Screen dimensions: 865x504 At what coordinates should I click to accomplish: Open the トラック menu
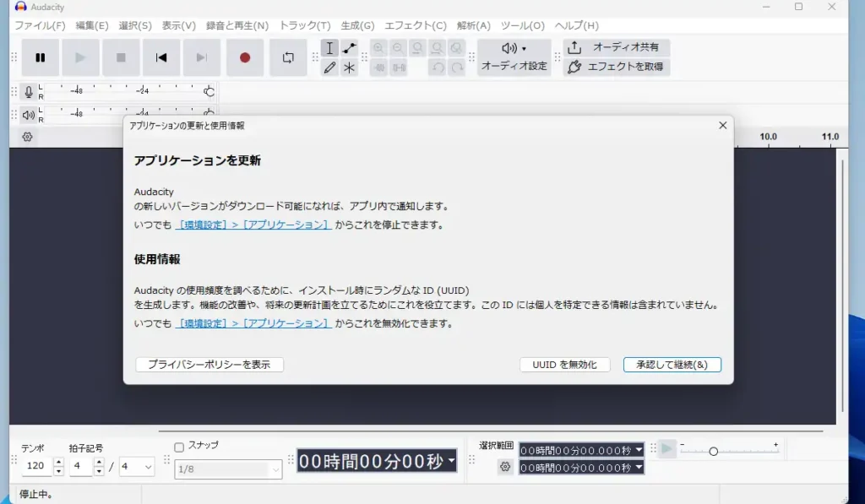click(x=304, y=25)
